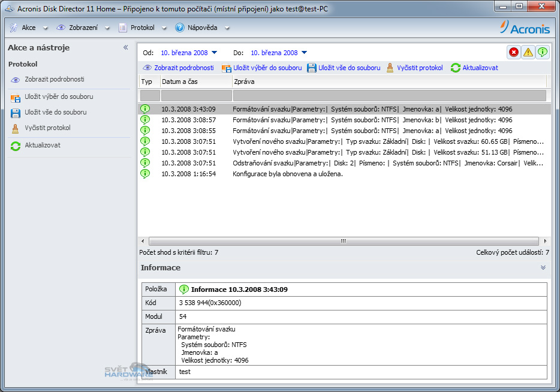Click the Uložit vše do souboru disk icon
The image size is (560, 392).
14,112
